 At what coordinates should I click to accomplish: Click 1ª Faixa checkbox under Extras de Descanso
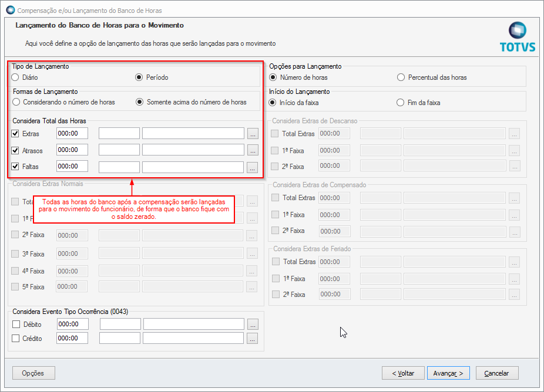274,150
